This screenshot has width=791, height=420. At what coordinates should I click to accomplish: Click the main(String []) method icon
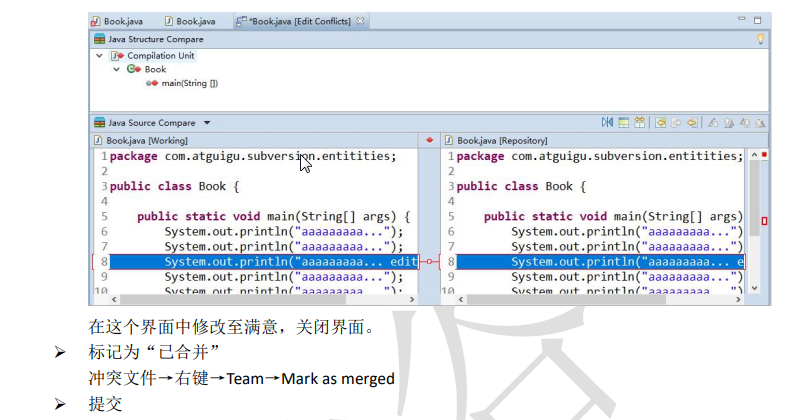(152, 83)
